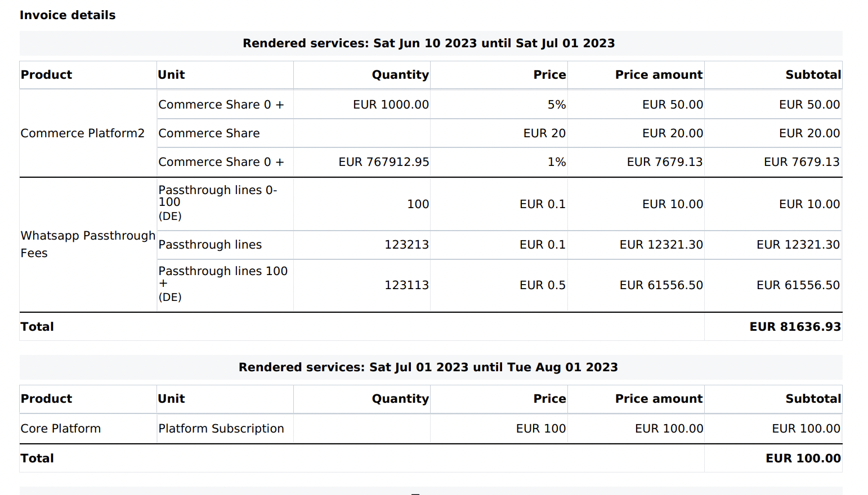Click the bold total EUR 100.00
The height and width of the screenshot is (495, 868).
tap(803, 458)
